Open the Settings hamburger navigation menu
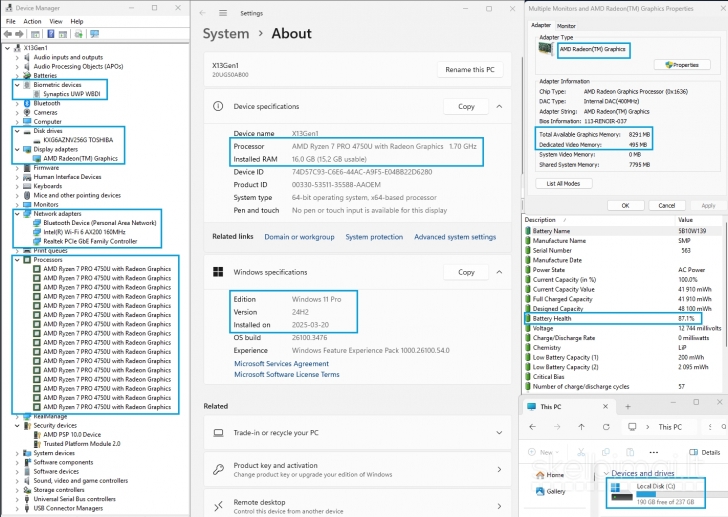Viewport: 728px width, 517px height. 223,13
